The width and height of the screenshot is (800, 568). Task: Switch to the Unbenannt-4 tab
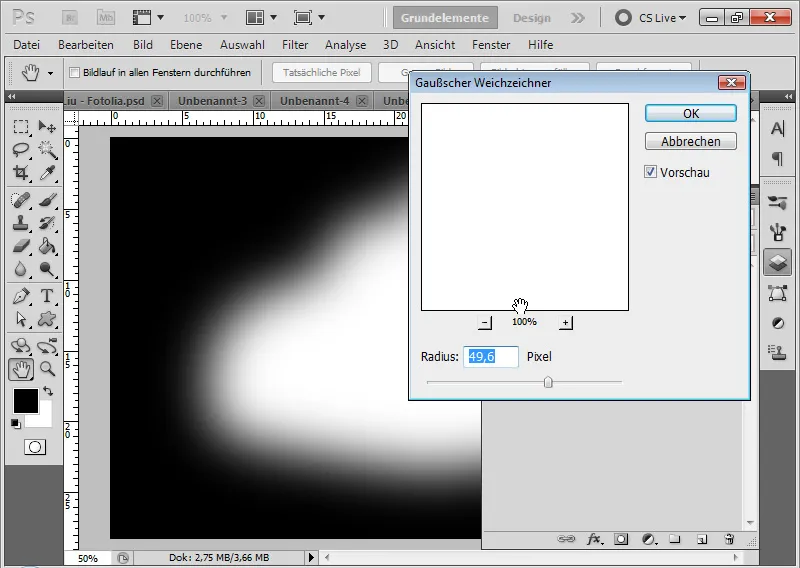point(314,101)
